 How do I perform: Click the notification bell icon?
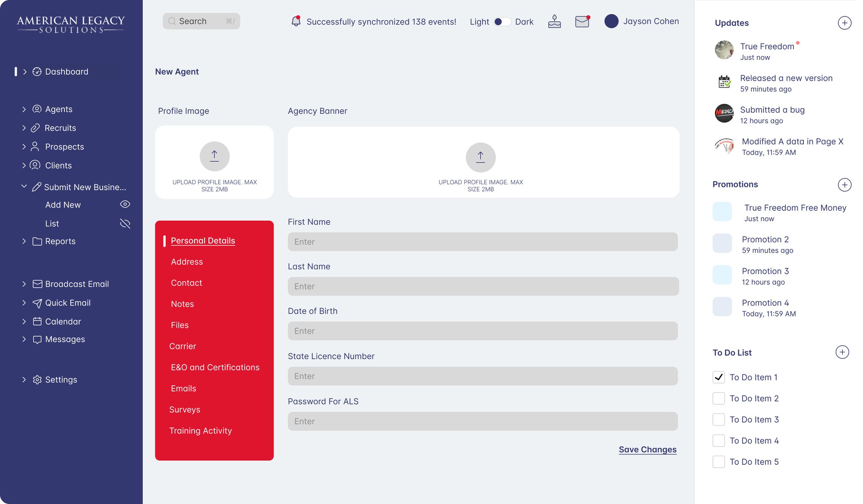(x=296, y=21)
